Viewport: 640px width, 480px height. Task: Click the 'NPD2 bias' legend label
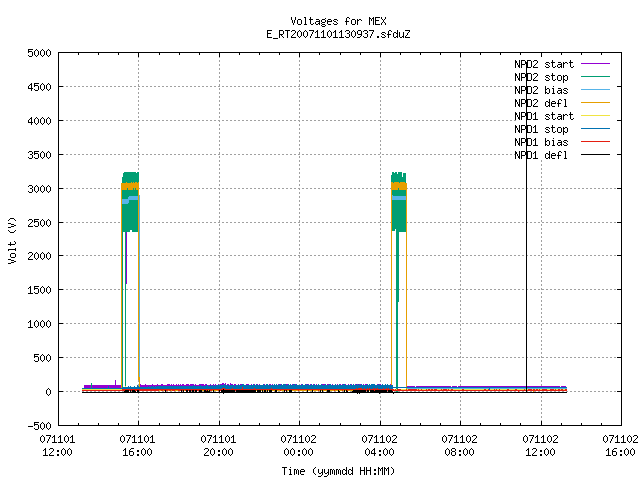point(541,90)
